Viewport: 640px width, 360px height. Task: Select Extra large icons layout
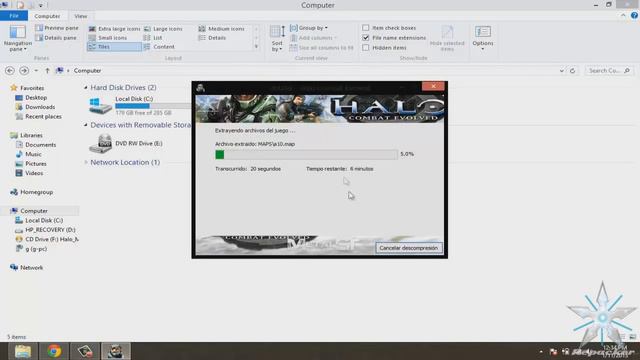pos(114,29)
